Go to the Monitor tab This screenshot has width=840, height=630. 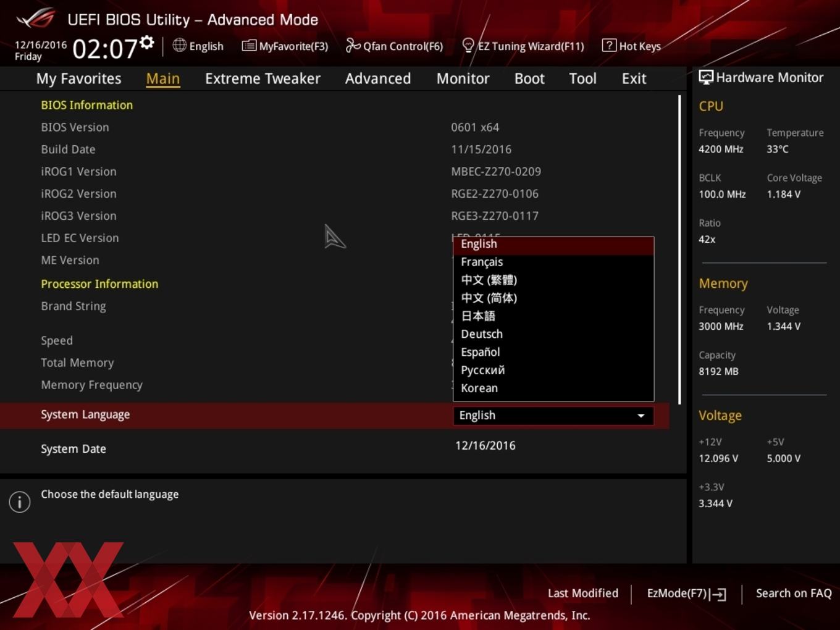(x=463, y=78)
